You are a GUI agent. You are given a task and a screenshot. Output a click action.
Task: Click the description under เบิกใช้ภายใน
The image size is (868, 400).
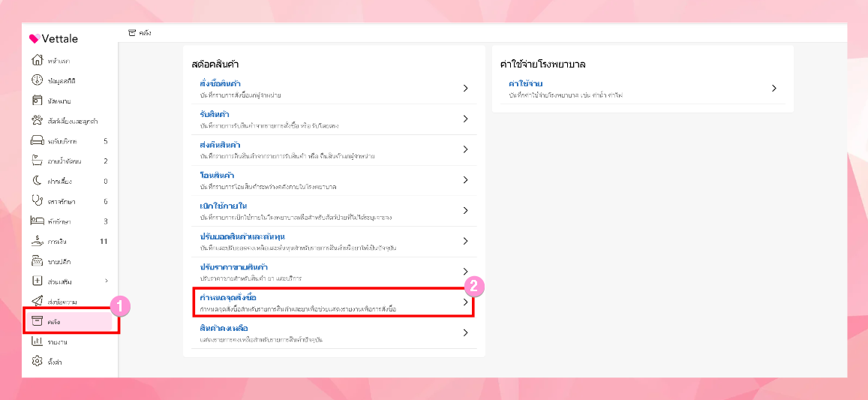pyautogui.click(x=296, y=217)
